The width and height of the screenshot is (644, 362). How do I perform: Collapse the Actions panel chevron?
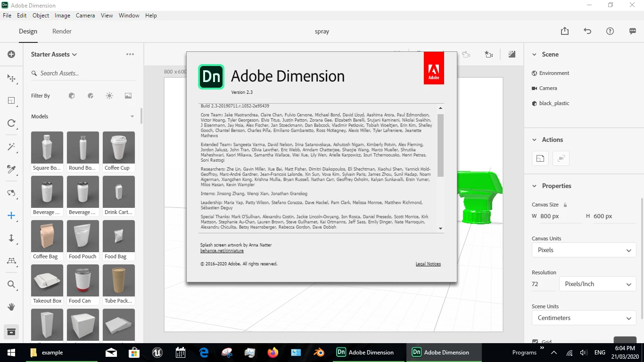click(x=534, y=140)
